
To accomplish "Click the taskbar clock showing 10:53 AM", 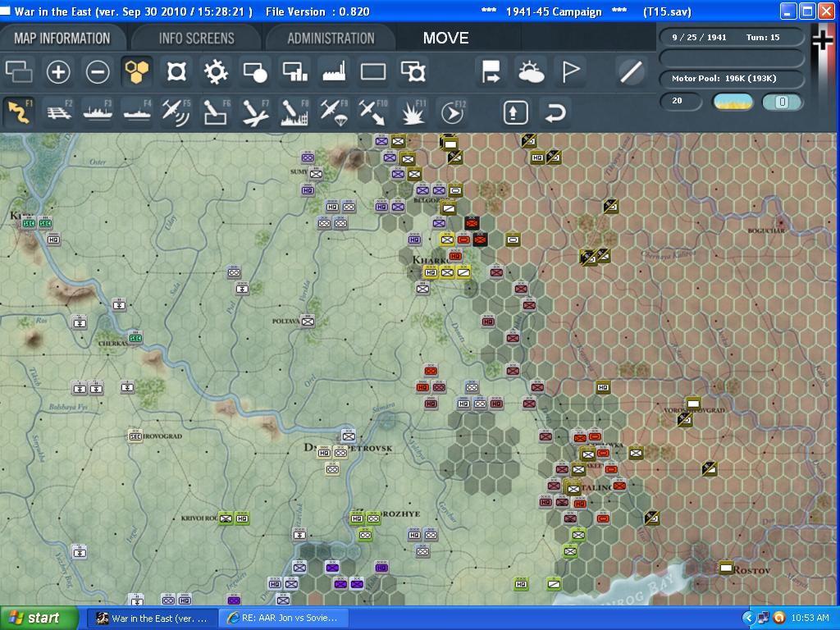I will [810, 619].
